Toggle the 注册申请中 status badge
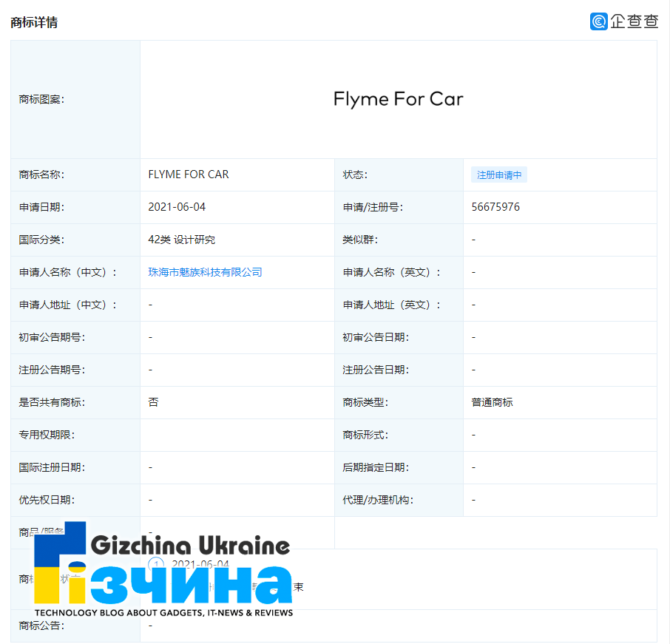670x644 pixels. tap(498, 174)
